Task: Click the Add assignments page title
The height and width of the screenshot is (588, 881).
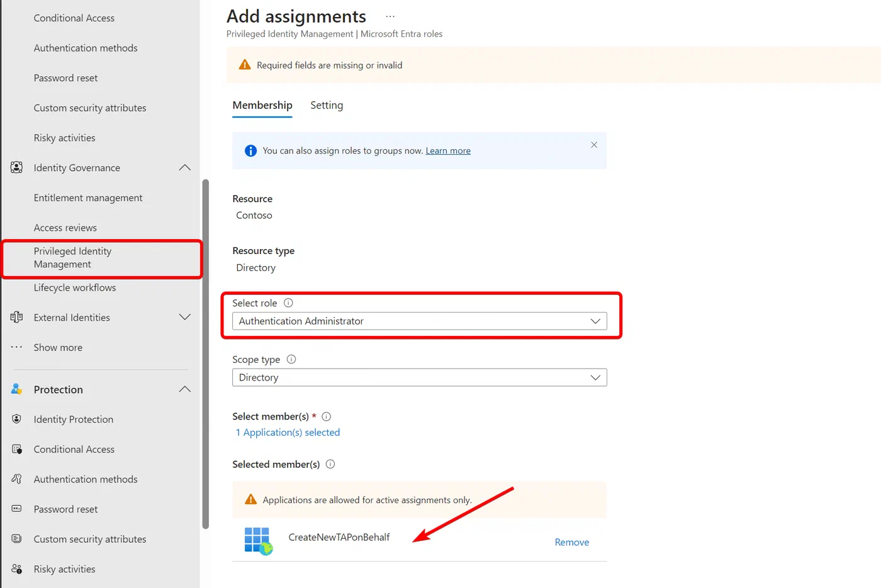Action: pyautogui.click(x=296, y=16)
